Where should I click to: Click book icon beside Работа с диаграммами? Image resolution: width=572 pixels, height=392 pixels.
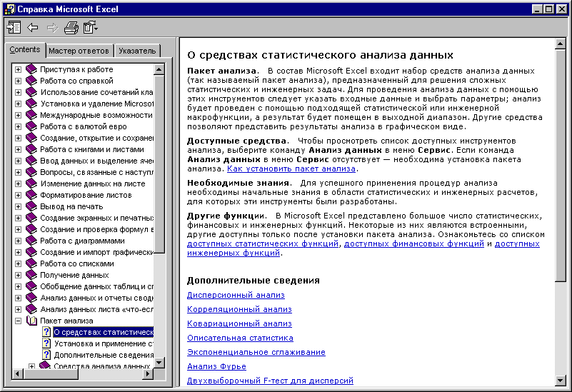click(x=31, y=241)
